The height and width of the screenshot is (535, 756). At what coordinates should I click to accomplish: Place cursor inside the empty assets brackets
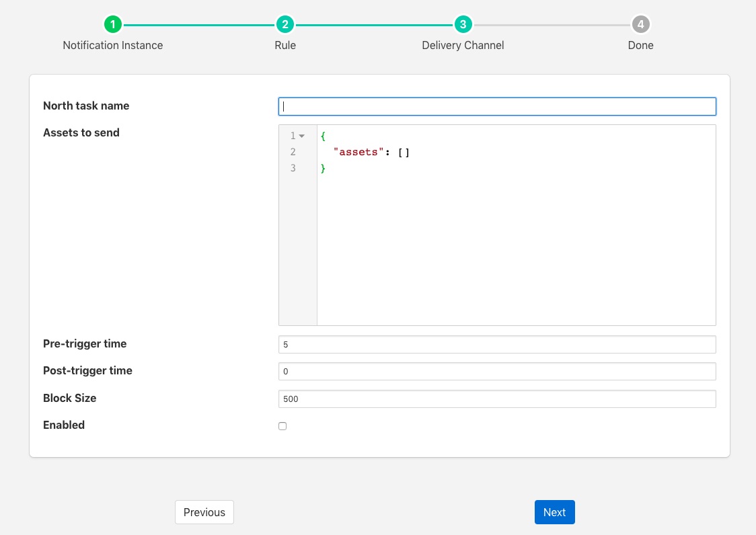point(404,153)
